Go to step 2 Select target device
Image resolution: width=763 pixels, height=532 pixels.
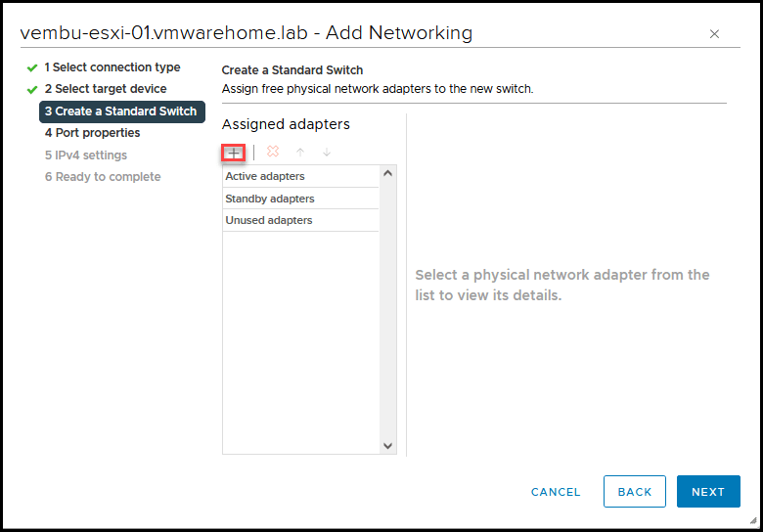106,89
